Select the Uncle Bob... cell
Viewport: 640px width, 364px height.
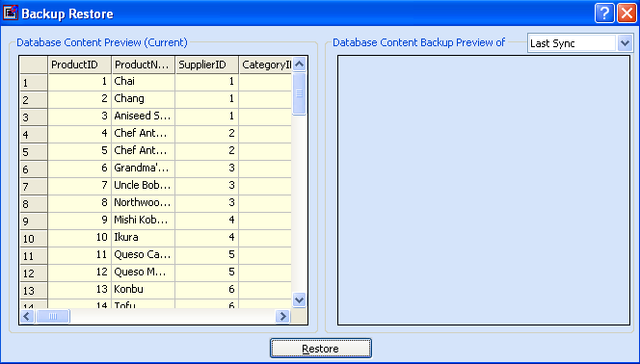click(x=144, y=186)
